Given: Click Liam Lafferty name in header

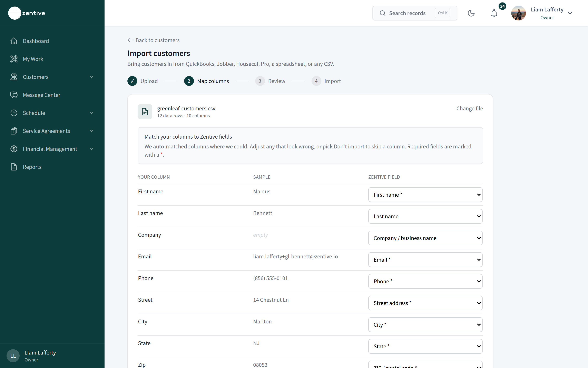Looking at the screenshot, I should (x=547, y=9).
